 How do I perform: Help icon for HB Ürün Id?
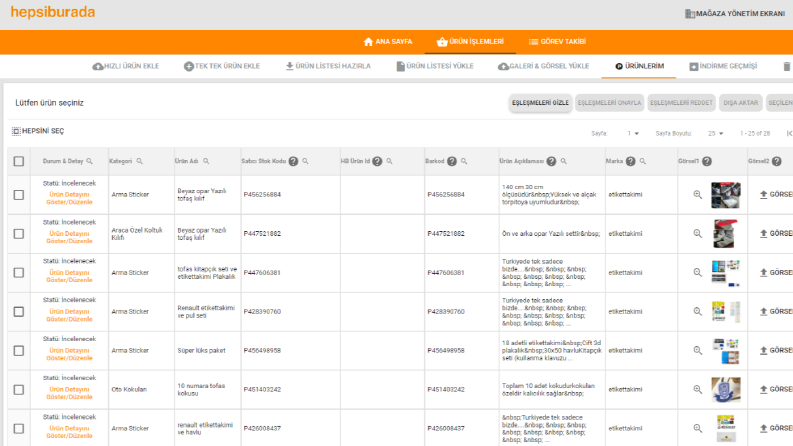click(377, 161)
